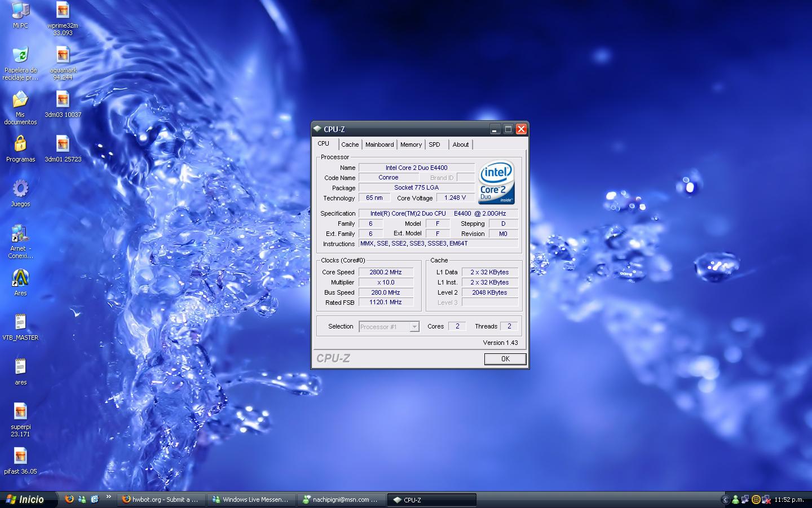This screenshot has height=508, width=812.
Task: Switch to the Memory tab
Action: pos(411,144)
